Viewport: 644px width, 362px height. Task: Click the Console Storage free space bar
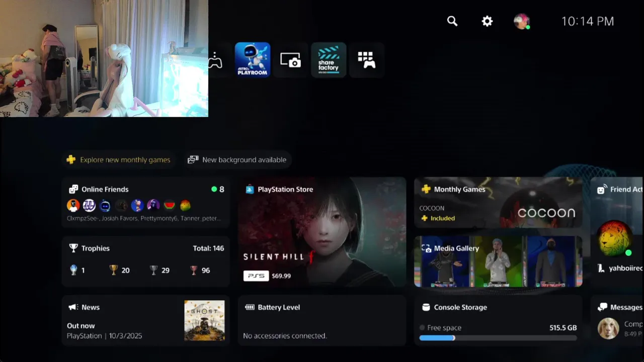click(498, 338)
